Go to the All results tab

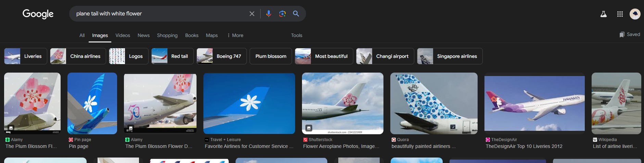82,35
